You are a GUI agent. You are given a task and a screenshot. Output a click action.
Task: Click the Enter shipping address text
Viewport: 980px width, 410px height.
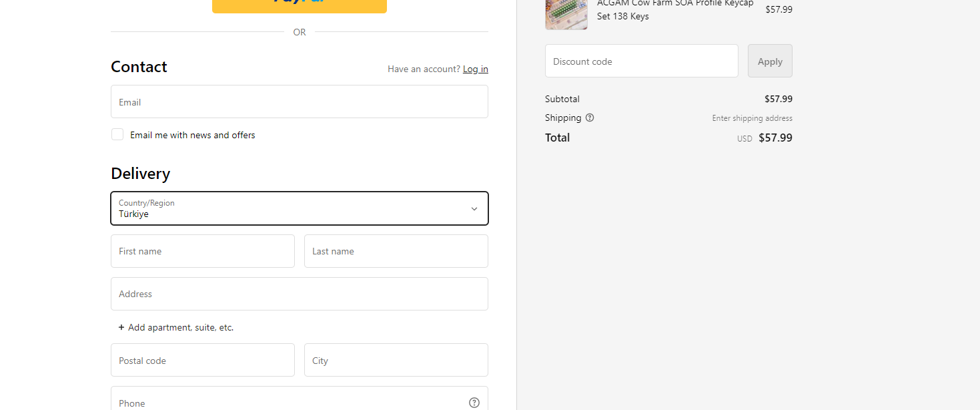pyautogui.click(x=752, y=118)
